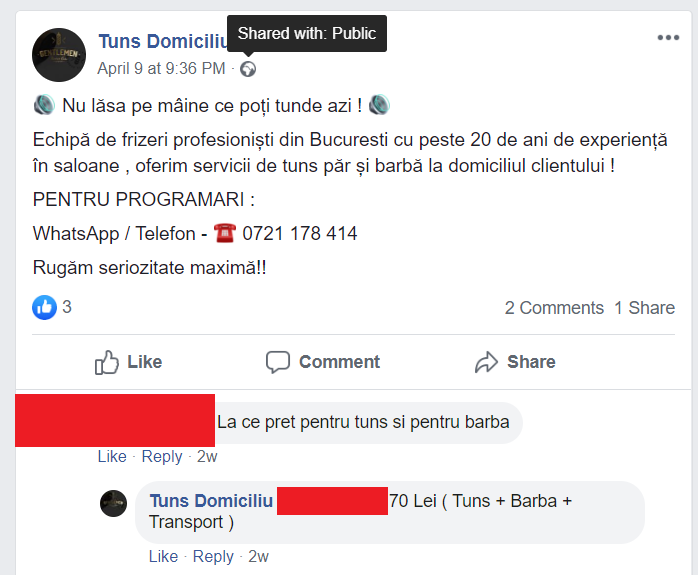Click the Comment speech bubble button

[x=323, y=362]
